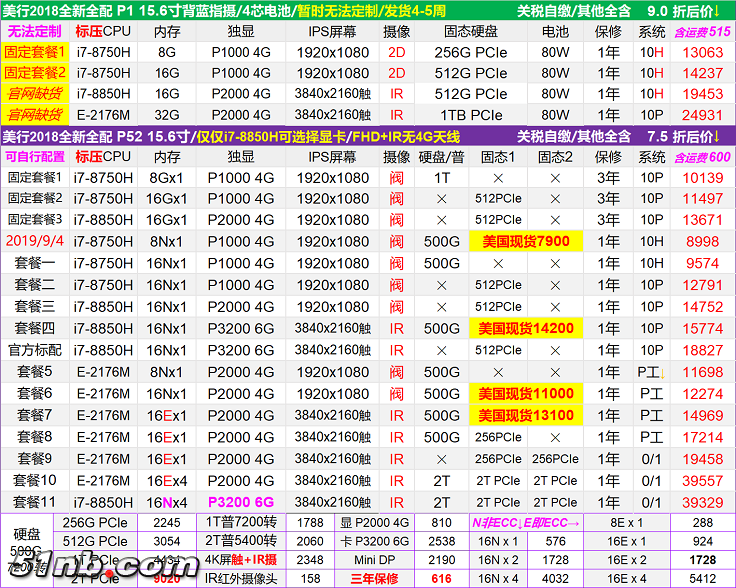Click the yellow 美国现货14200 cell
This screenshot has width=736, height=588.
(x=525, y=328)
